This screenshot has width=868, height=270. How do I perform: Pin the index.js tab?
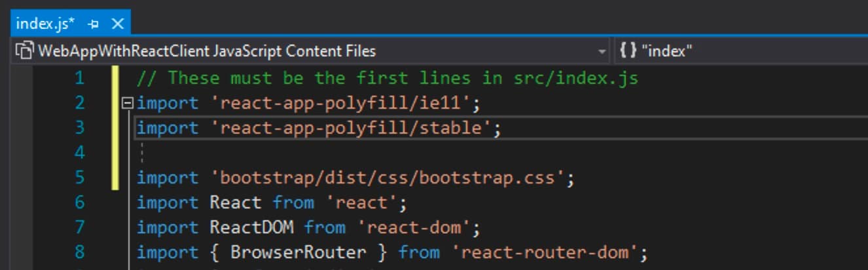pos(94,24)
